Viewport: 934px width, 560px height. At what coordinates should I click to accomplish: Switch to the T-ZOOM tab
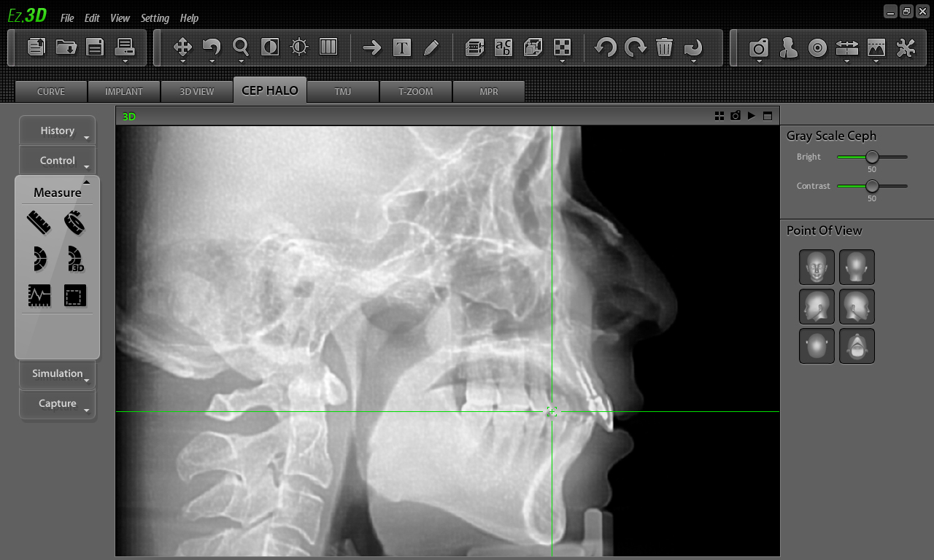click(416, 91)
